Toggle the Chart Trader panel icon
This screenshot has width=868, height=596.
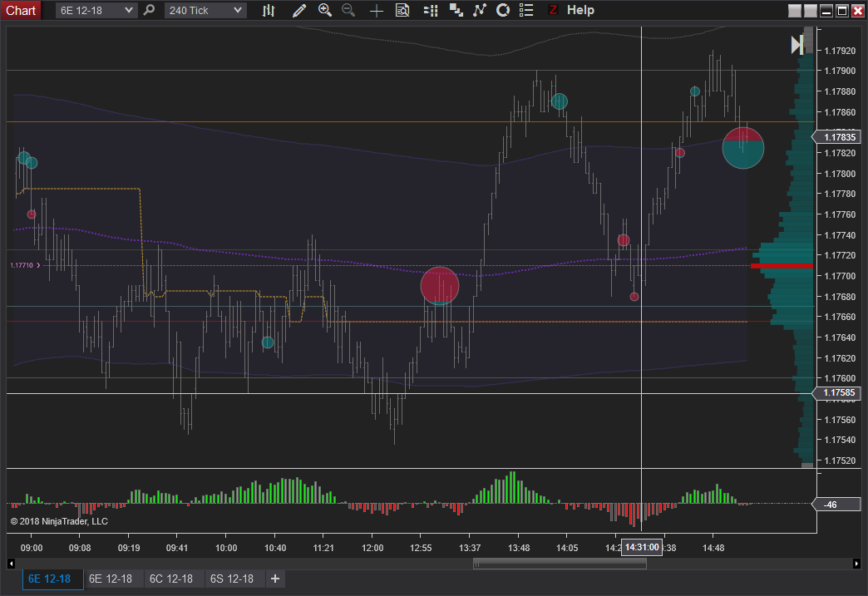[x=430, y=10]
